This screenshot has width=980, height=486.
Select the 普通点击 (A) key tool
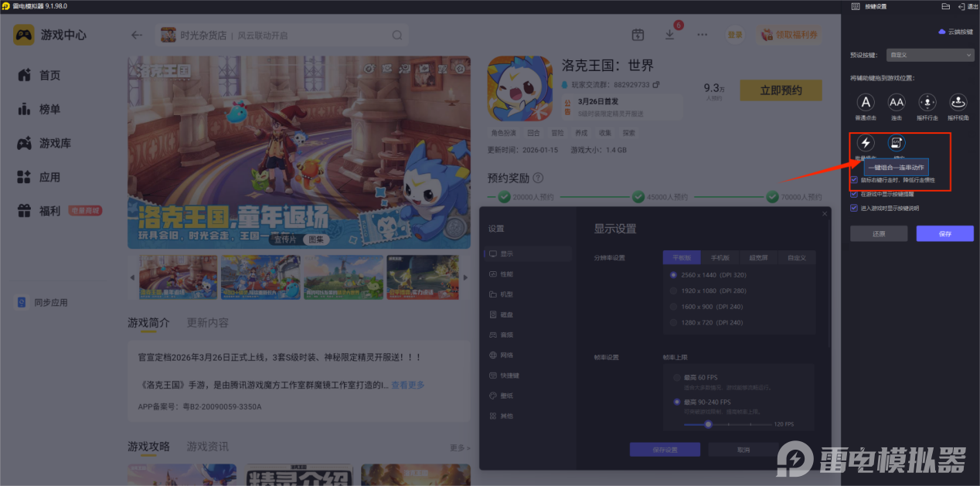coord(866,102)
